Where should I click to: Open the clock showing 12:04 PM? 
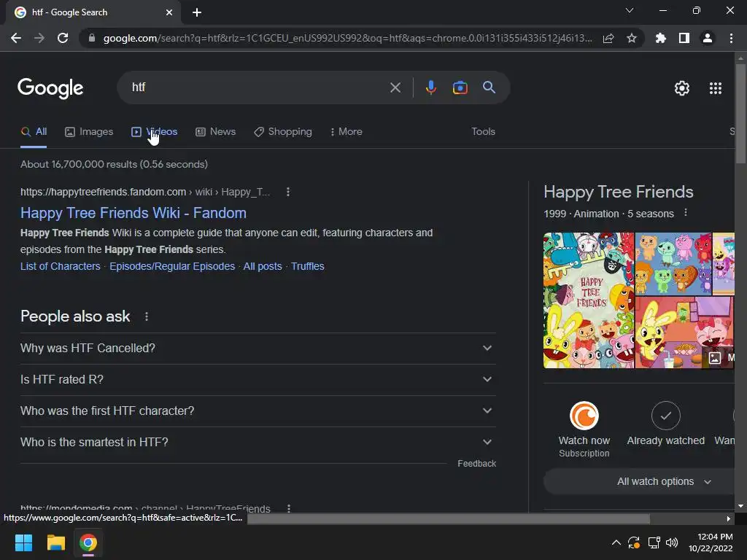(x=711, y=542)
